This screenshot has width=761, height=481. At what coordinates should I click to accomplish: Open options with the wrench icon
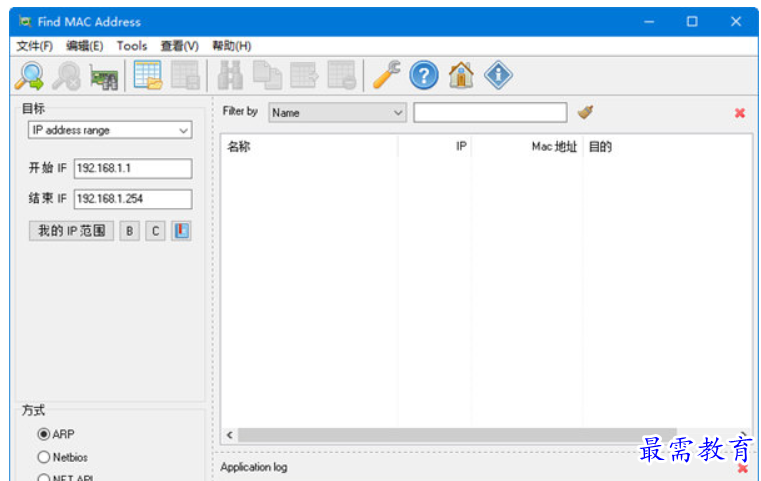coord(386,75)
